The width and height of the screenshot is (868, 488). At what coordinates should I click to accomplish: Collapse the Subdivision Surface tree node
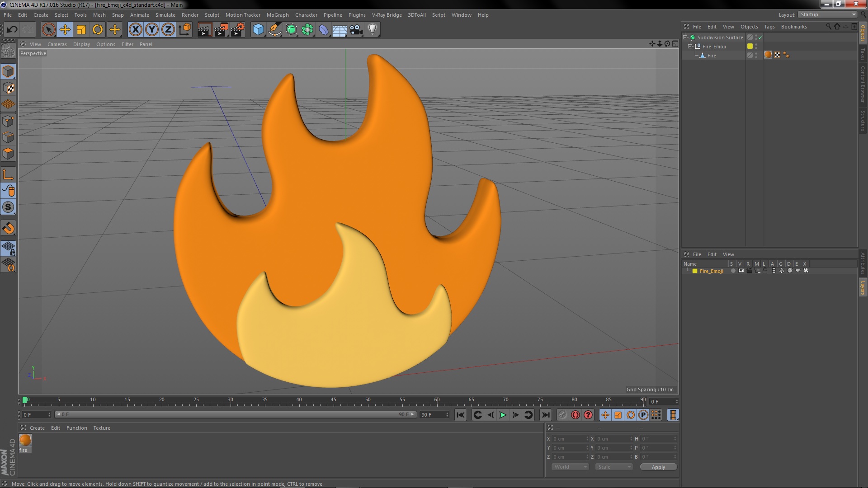[685, 37]
